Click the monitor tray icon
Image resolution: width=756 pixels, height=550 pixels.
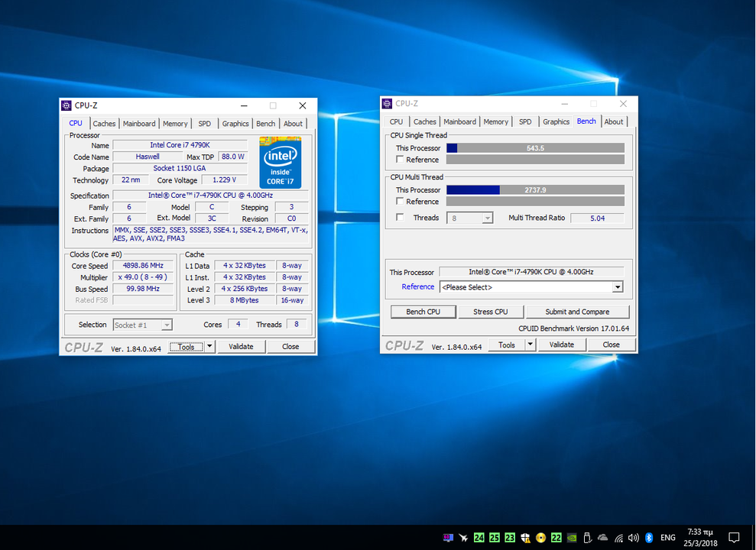[448, 538]
